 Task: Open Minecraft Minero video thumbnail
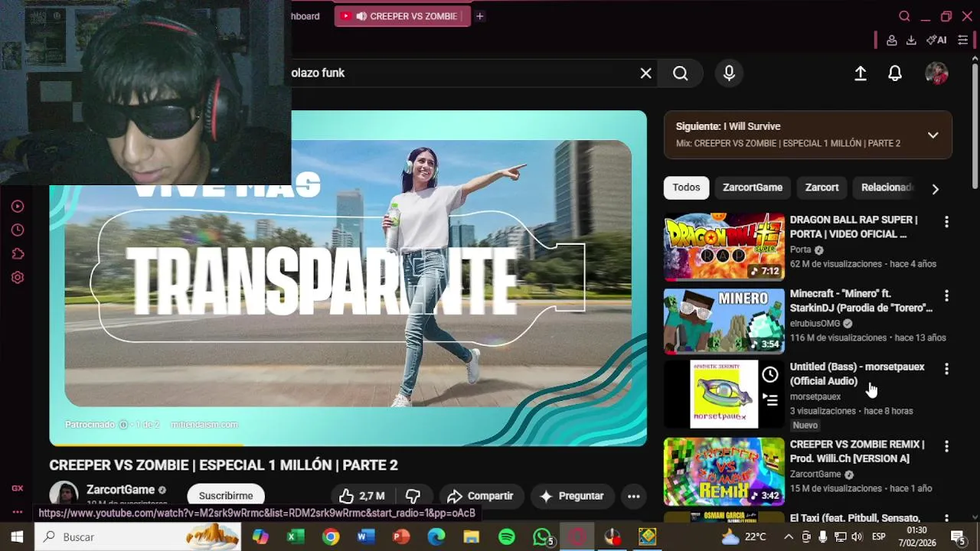[x=724, y=321]
